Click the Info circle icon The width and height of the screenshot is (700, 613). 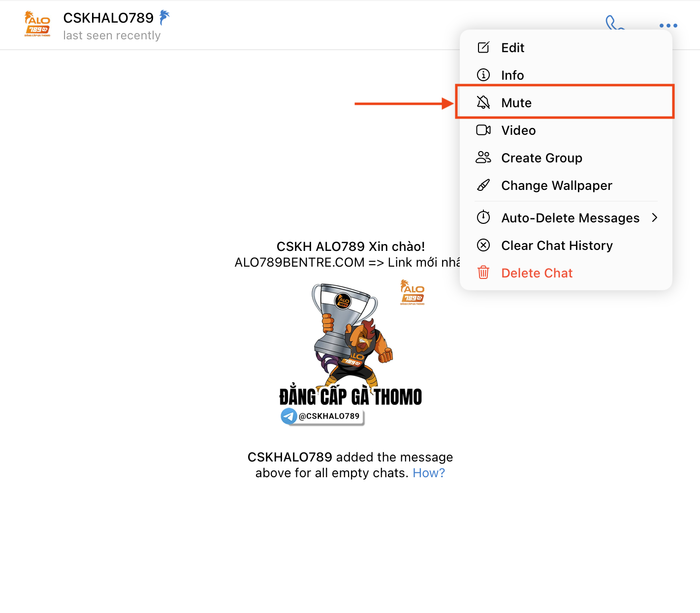point(483,75)
